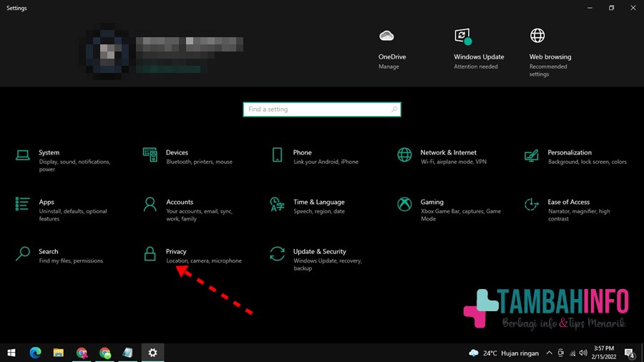Screen dimensions: 644x362
Task: Open Personalization settings
Action: click(x=575, y=157)
